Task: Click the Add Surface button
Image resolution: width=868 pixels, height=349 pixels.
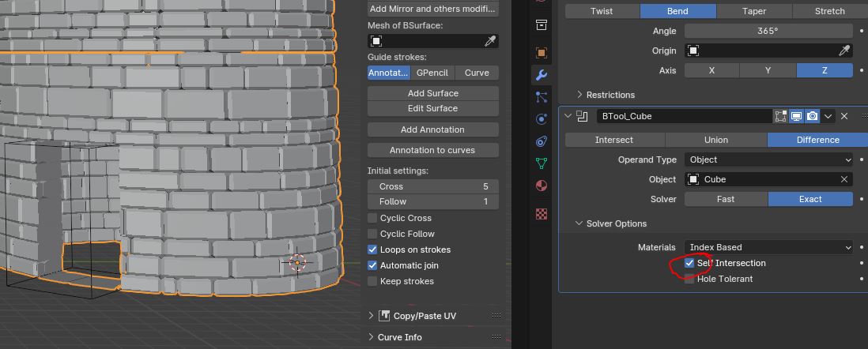Action: coord(432,93)
